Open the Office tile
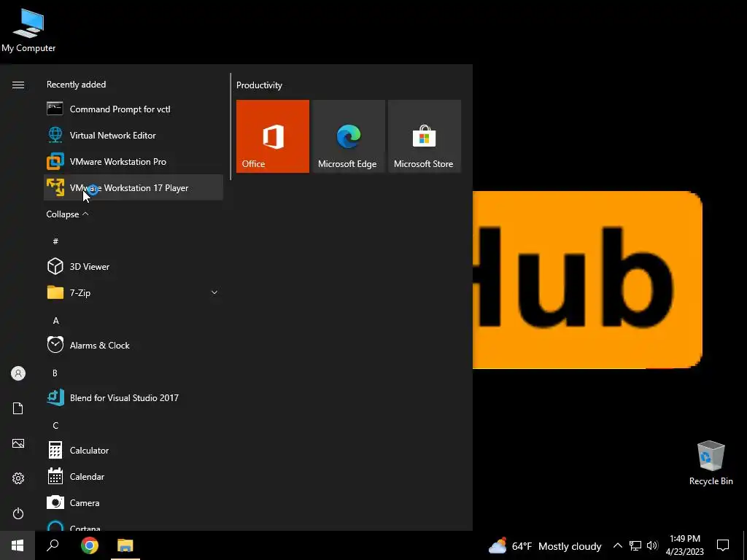This screenshot has width=747, height=560. pos(273,136)
